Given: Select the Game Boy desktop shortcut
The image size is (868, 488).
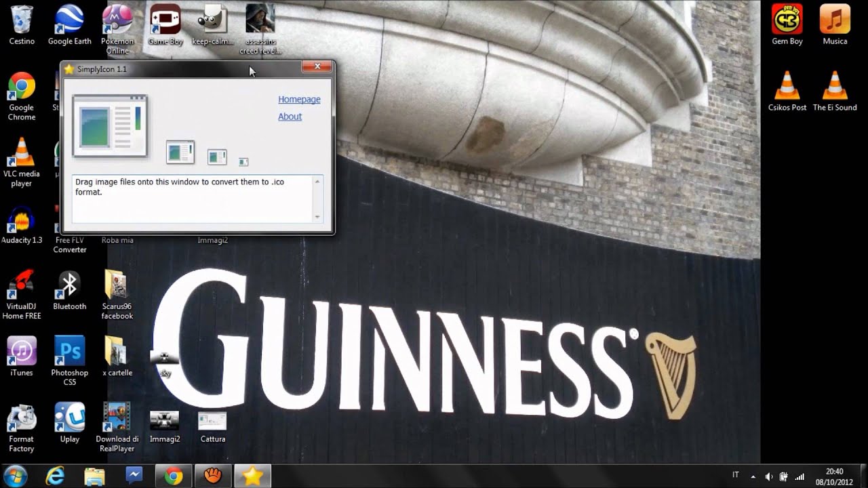Looking at the screenshot, I should coord(165,25).
